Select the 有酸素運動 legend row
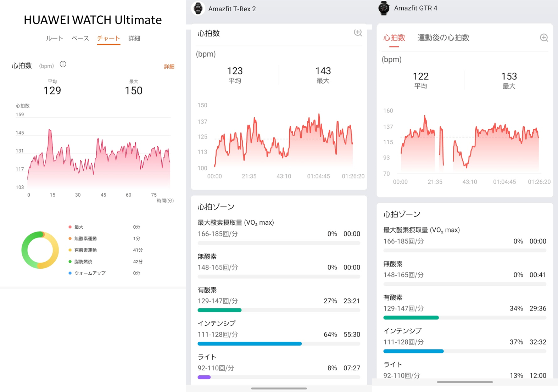The height and width of the screenshot is (392, 558). (105, 250)
